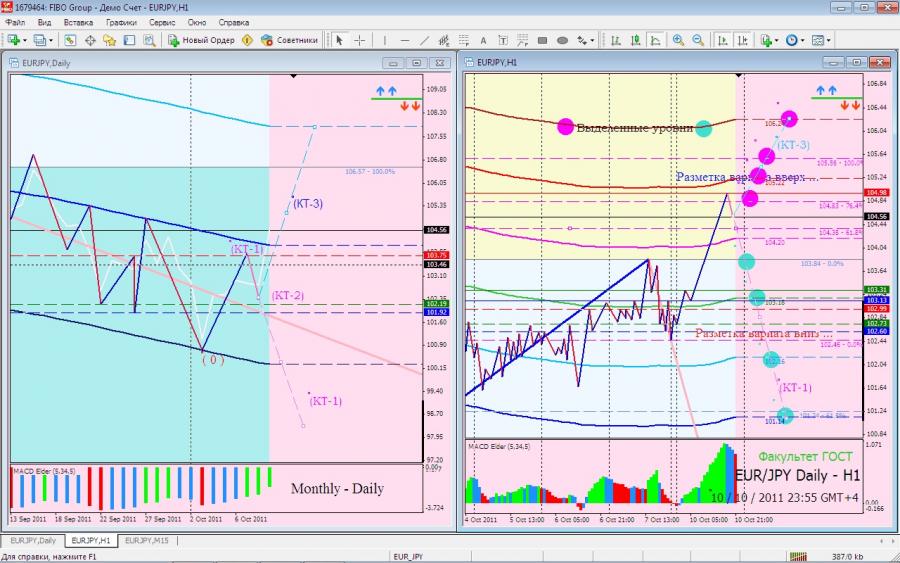The width and height of the screenshot is (900, 563).
Task: Move the Daily chart shift triangle marker
Action: (294, 76)
